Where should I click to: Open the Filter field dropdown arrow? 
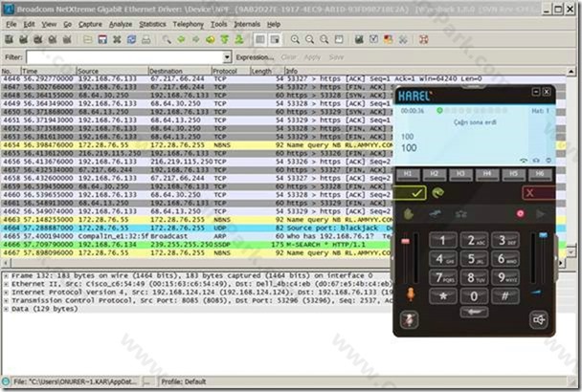[227, 57]
